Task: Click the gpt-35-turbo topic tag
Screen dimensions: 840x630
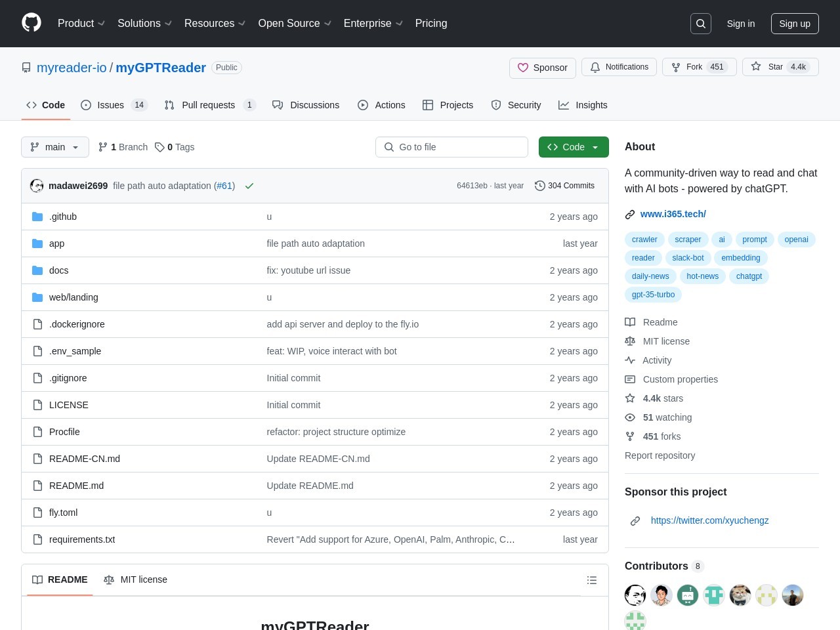Action: click(653, 295)
